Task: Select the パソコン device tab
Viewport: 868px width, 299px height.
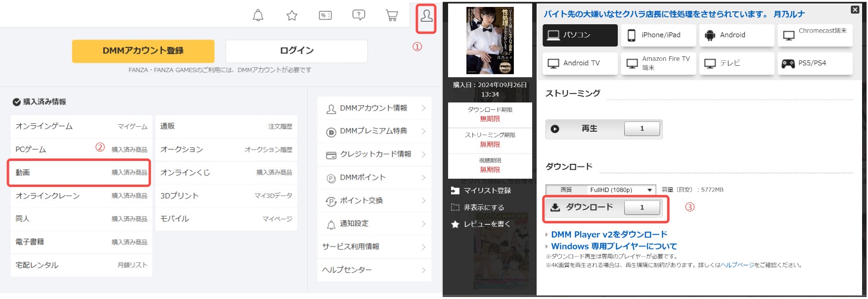Action: (580, 35)
